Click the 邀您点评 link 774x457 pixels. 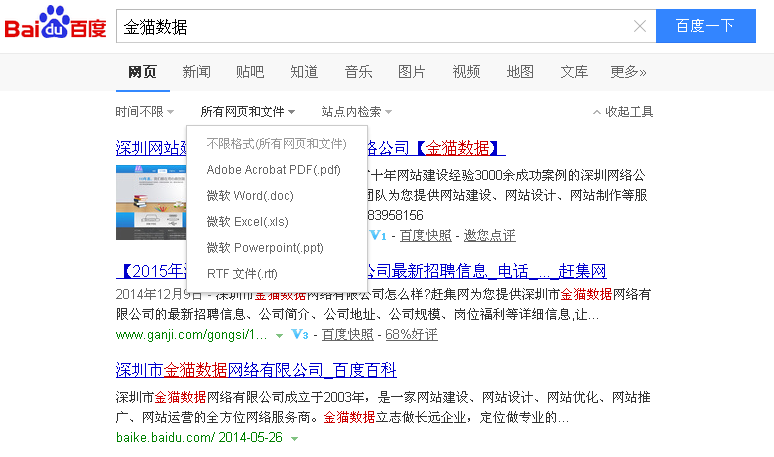click(x=489, y=236)
